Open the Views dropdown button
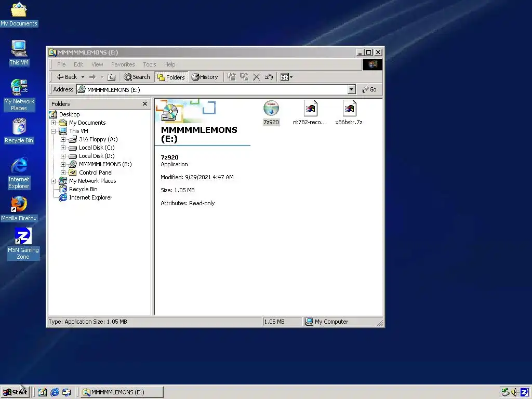Image resolution: width=532 pixels, height=399 pixels. coord(286,77)
